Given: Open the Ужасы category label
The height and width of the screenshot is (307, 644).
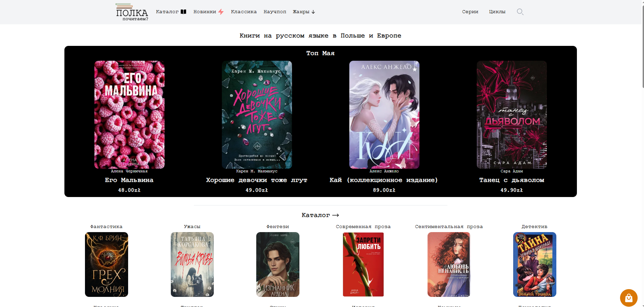Looking at the screenshot, I should tap(192, 227).
